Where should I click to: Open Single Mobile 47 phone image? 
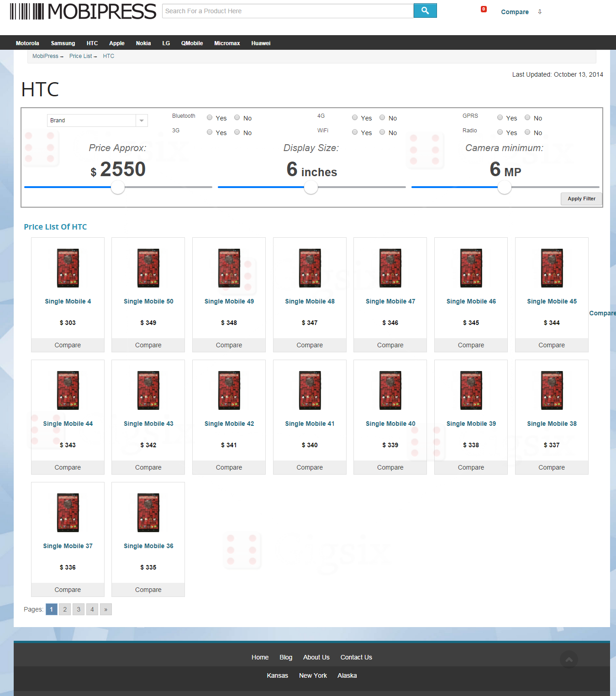[390, 268]
